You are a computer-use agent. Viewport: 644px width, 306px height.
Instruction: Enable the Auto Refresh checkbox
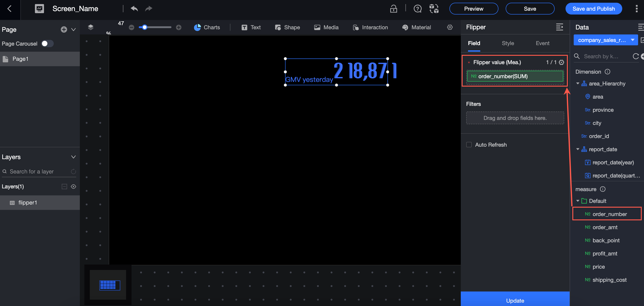click(469, 145)
